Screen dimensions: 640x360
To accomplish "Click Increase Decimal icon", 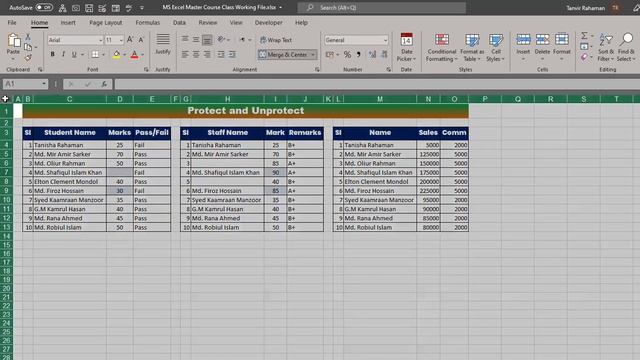I will coord(372,54).
